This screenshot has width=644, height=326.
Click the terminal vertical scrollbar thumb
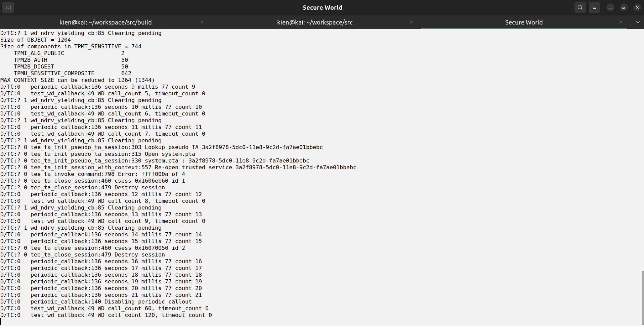(642, 297)
